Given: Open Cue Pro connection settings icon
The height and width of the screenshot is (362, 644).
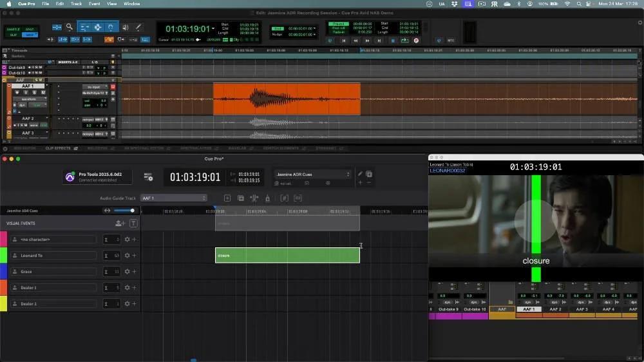Looking at the screenshot, I should pyautogui.click(x=148, y=177).
